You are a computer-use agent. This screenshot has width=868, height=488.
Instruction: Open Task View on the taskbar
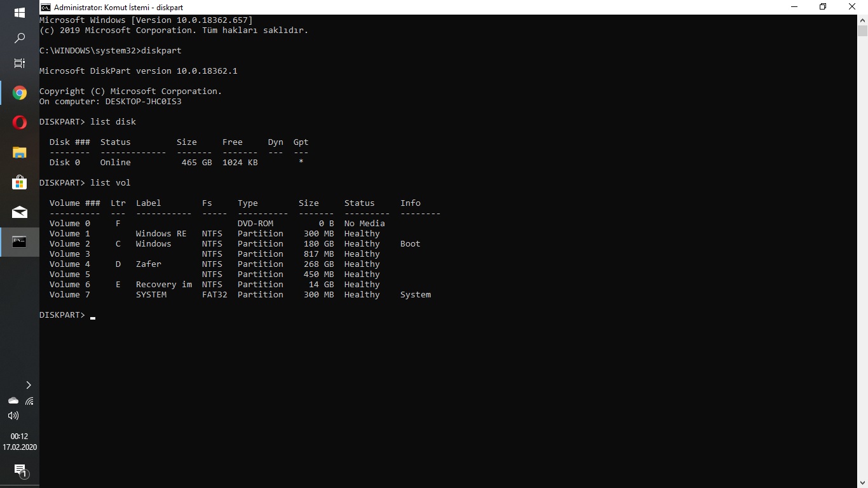[x=19, y=64]
